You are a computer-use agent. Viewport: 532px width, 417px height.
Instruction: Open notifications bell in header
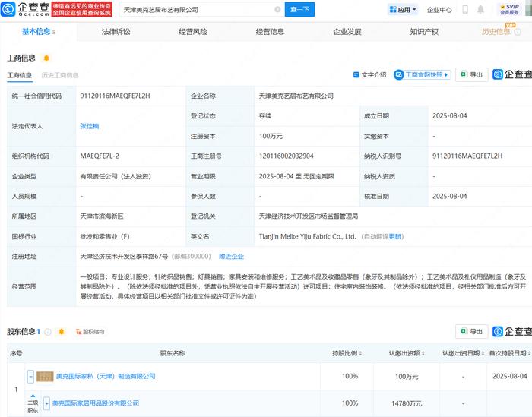[x=480, y=9]
